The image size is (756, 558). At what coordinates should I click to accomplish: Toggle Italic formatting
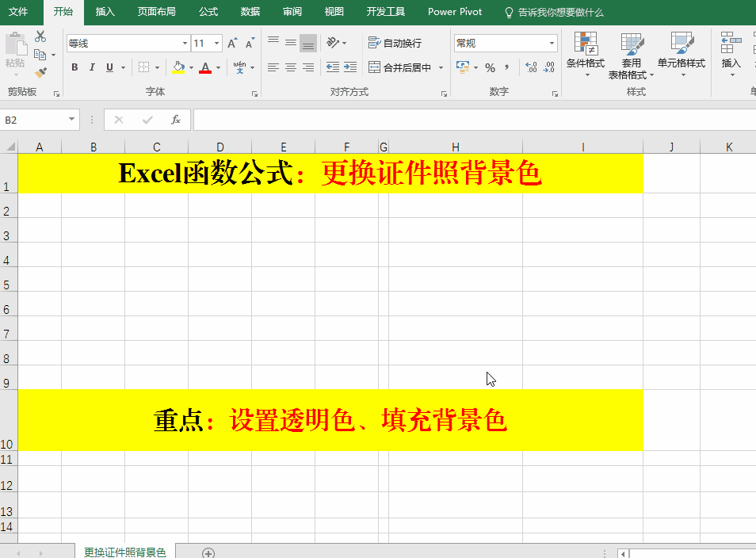(92, 67)
